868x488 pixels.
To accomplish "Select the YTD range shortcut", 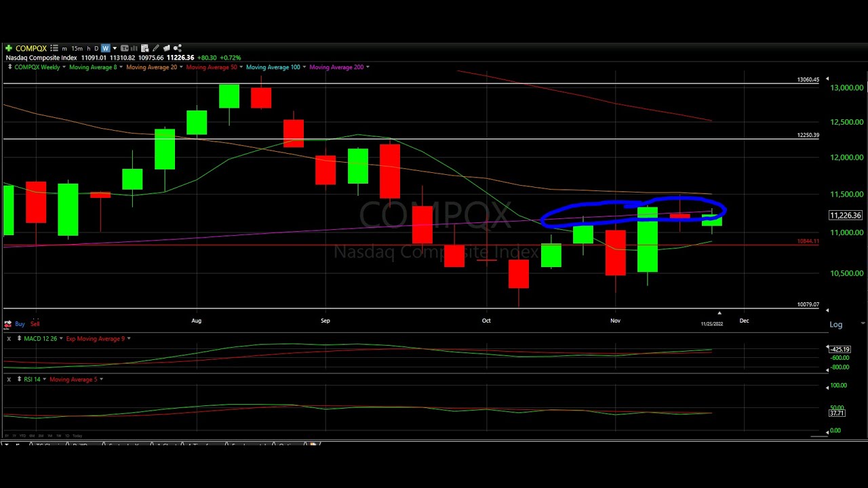I will 22,436.
